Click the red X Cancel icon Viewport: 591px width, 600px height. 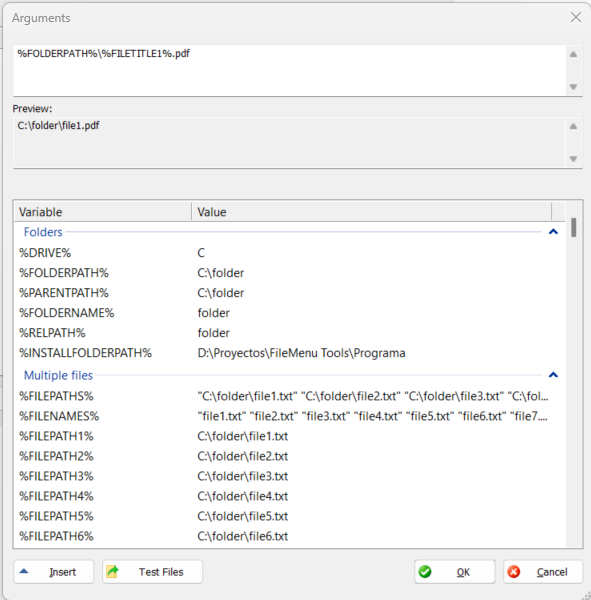(514, 572)
